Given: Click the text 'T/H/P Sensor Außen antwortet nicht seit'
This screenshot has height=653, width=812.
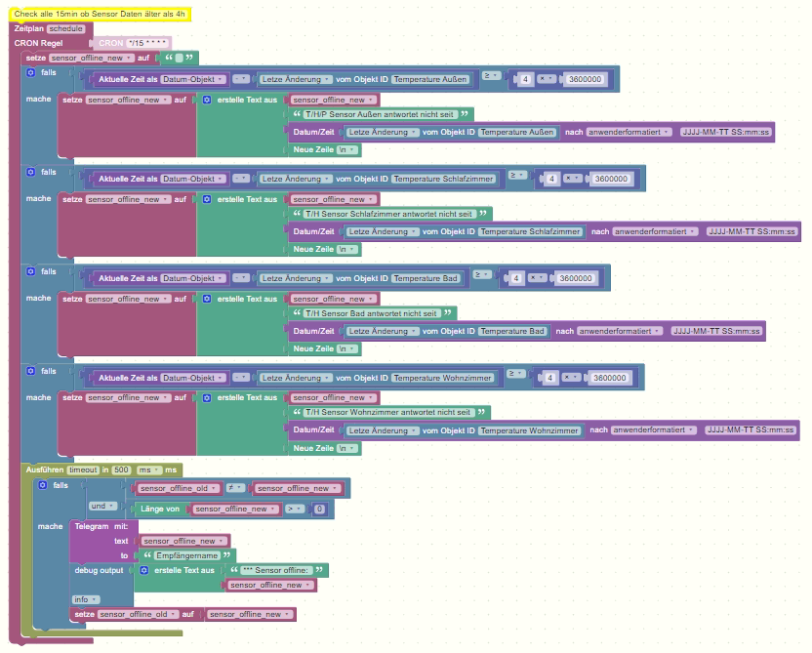Looking at the screenshot, I should pyautogui.click(x=379, y=114).
